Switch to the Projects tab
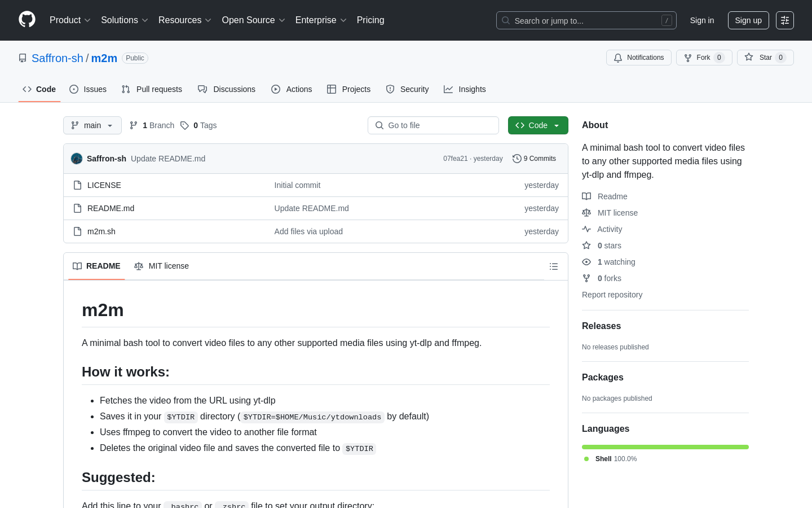Viewport: 812px width, 508px height. (349, 89)
